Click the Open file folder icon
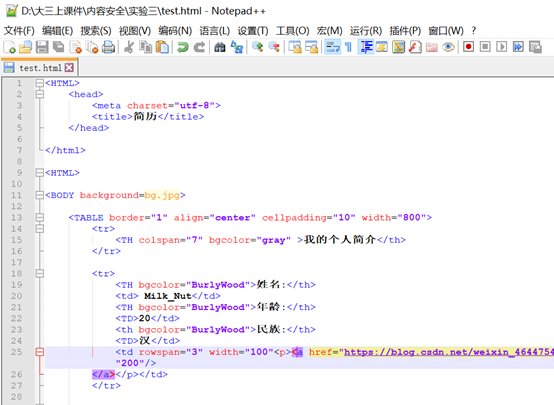The image size is (554, 405). pyautogui.click(x=25, y=47)
